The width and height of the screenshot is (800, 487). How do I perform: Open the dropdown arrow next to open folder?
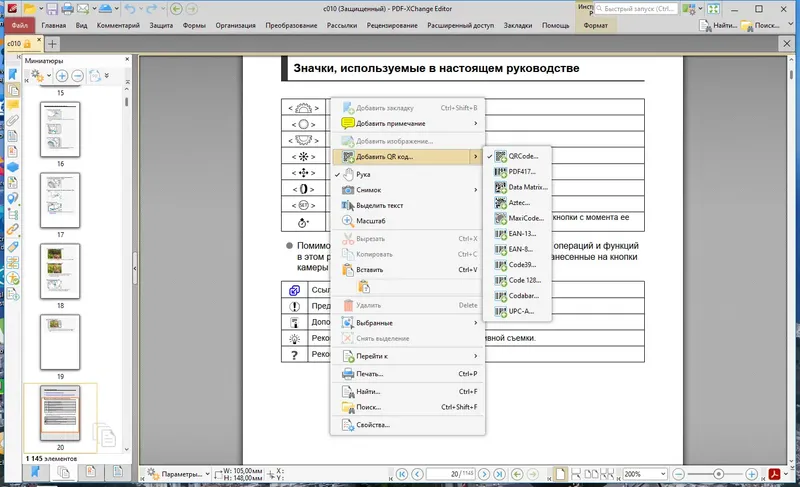click(41, 9)
